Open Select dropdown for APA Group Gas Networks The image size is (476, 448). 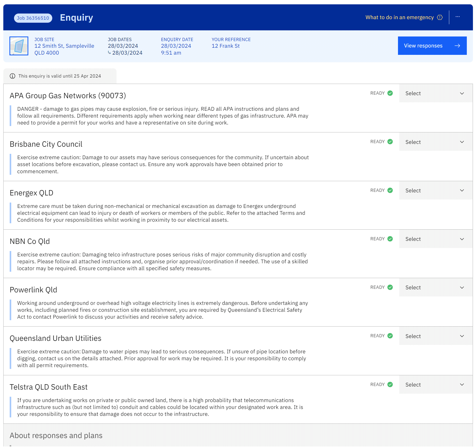coord(436,93)
